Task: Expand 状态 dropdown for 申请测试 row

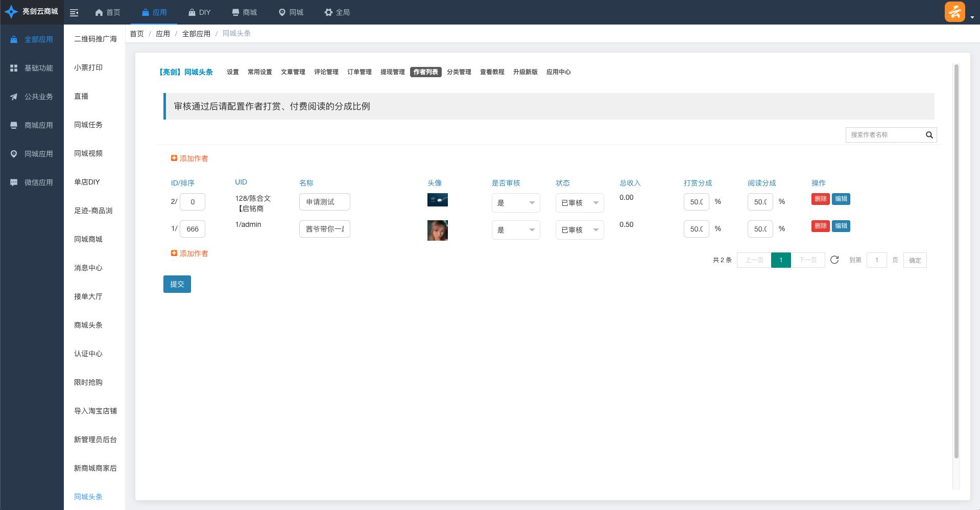Action: coord(579,203)
